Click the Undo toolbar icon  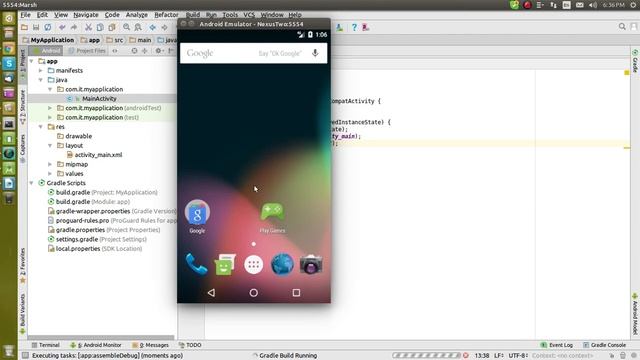(62, 27)
